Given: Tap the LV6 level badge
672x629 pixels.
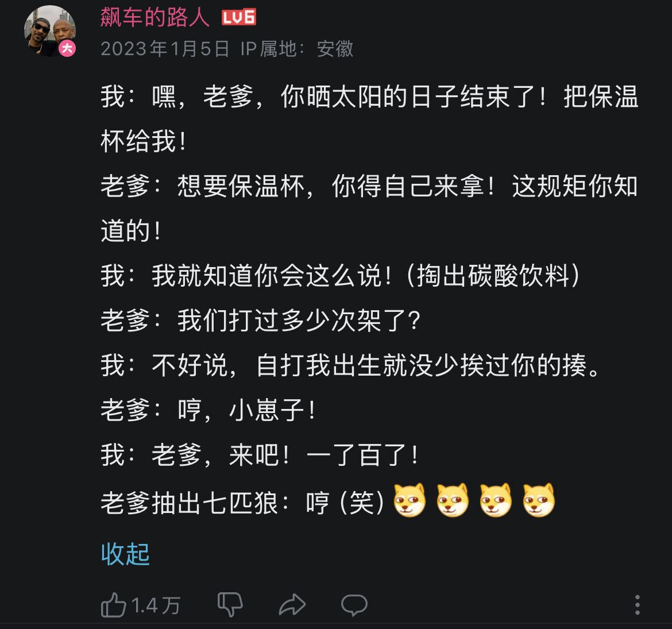Looking at the screenshot, I should [x=239, y=18].
